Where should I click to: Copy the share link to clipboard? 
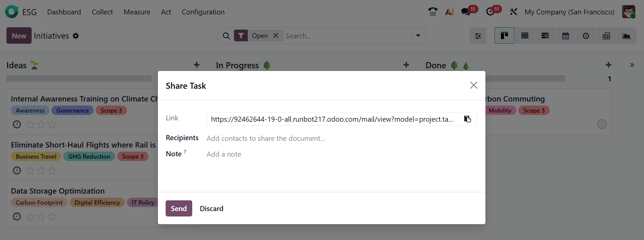coord(467,119)
